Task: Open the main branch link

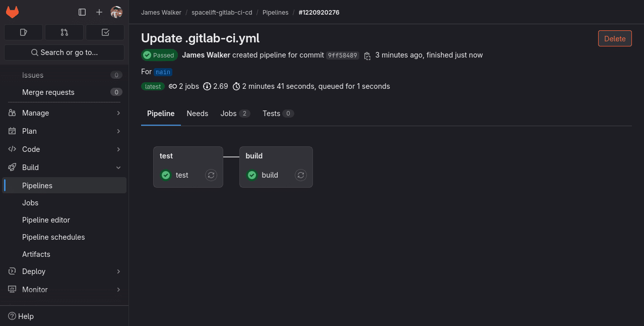Action: tap(163, 72)
